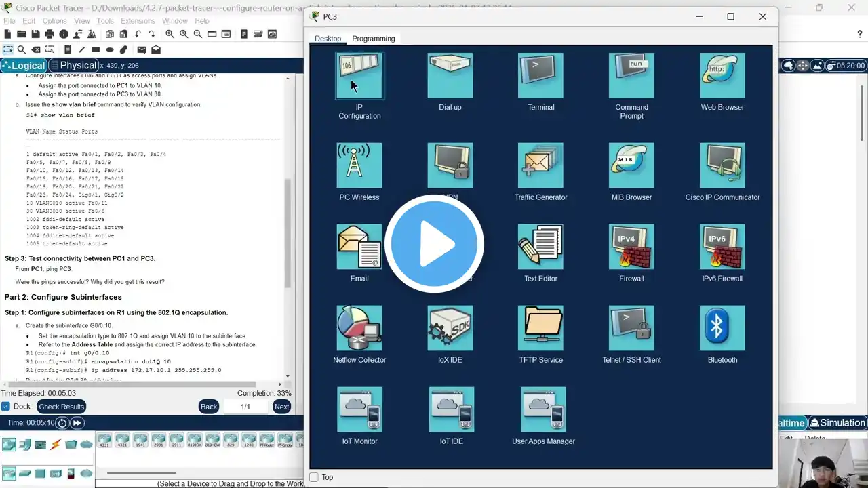Image resolution: width=868 pixels, height=488 pixels.
Task: Open the Bluetooth app
Action: coord(722,328)
